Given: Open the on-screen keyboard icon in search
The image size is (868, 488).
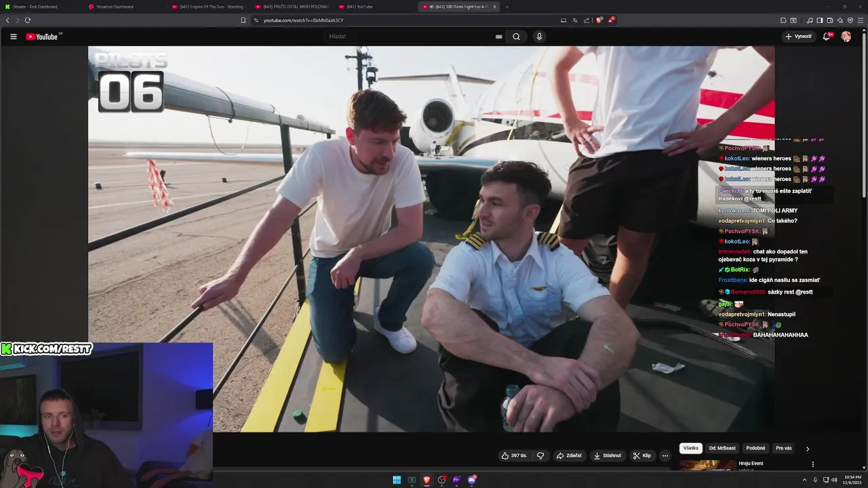Looking at the screenshot, I should click(499, 37).
